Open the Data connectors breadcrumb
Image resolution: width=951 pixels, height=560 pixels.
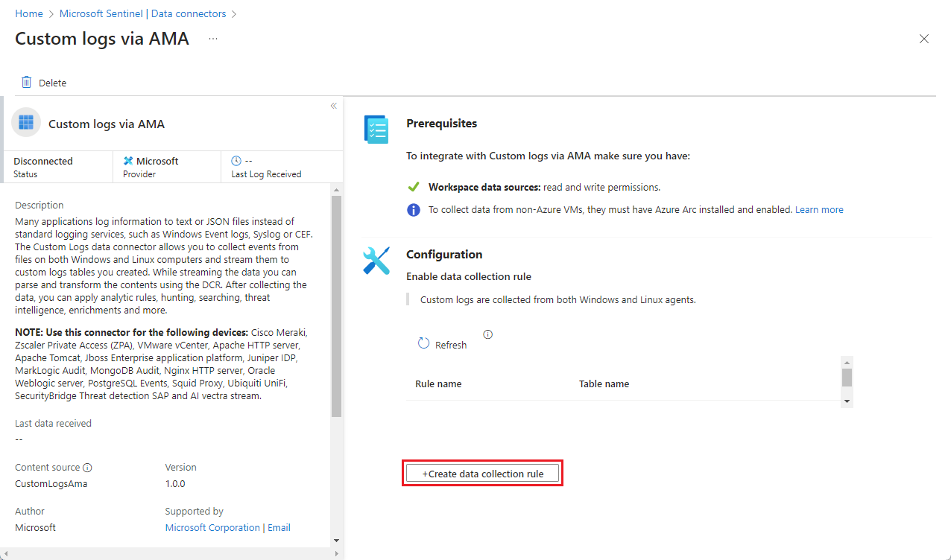(x=188, y=13)
